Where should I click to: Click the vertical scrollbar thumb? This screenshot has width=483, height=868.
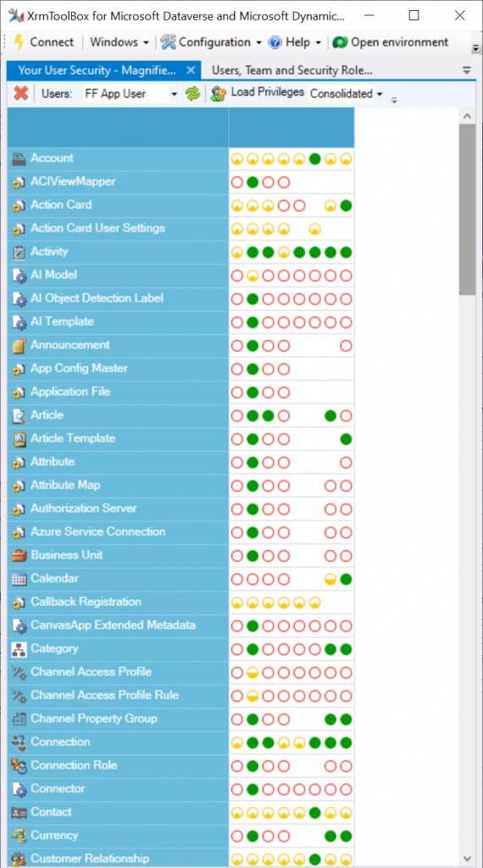[467, 210]
